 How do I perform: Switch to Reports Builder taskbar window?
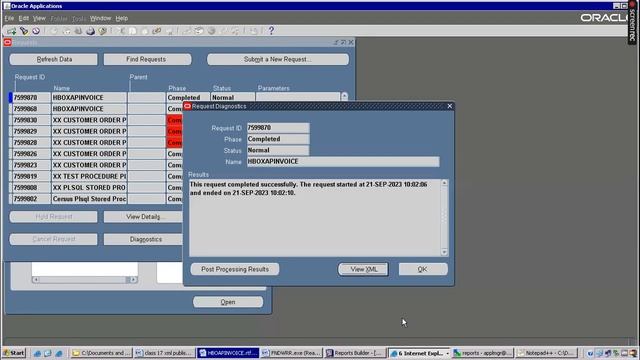click(x=354, y=353)
